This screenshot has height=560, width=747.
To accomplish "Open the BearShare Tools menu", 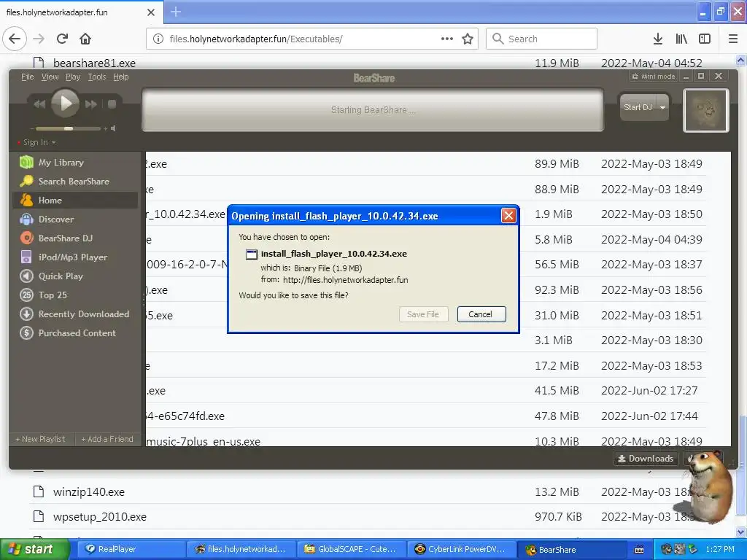I will (97, 77).
